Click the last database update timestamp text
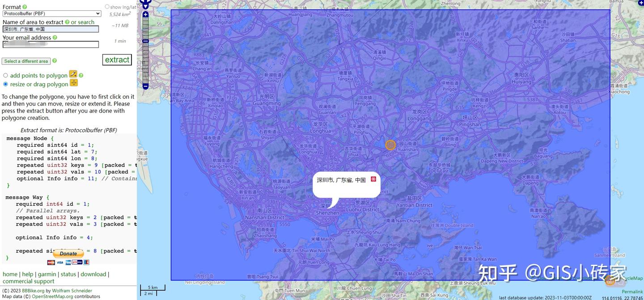Viewport: 644px width, 300px height. click(545, 297)
